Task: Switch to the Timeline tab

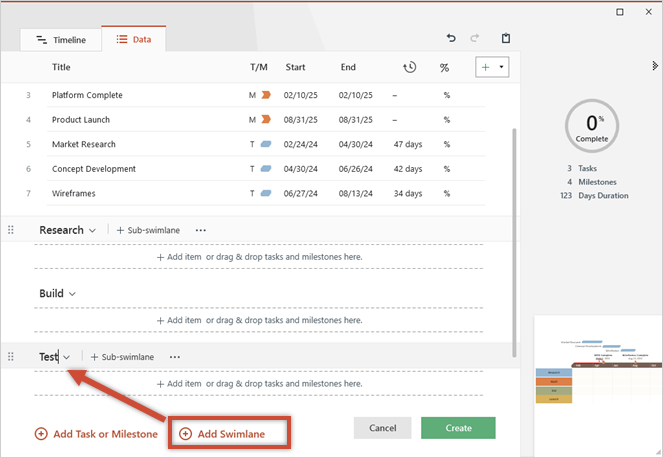Action: 61,40
